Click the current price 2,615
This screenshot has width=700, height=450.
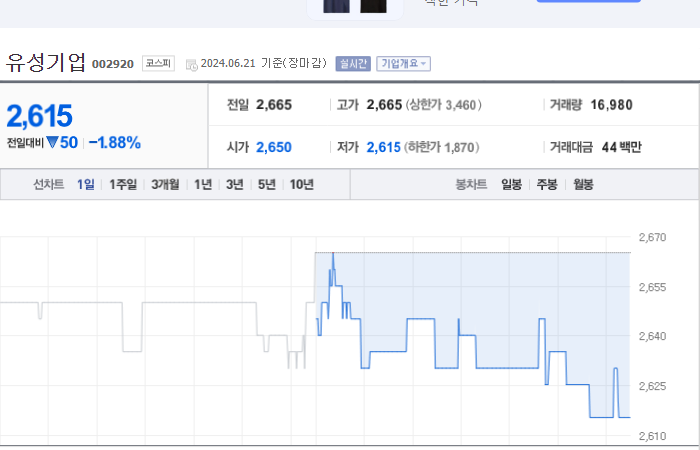click(x=39, y=116)
